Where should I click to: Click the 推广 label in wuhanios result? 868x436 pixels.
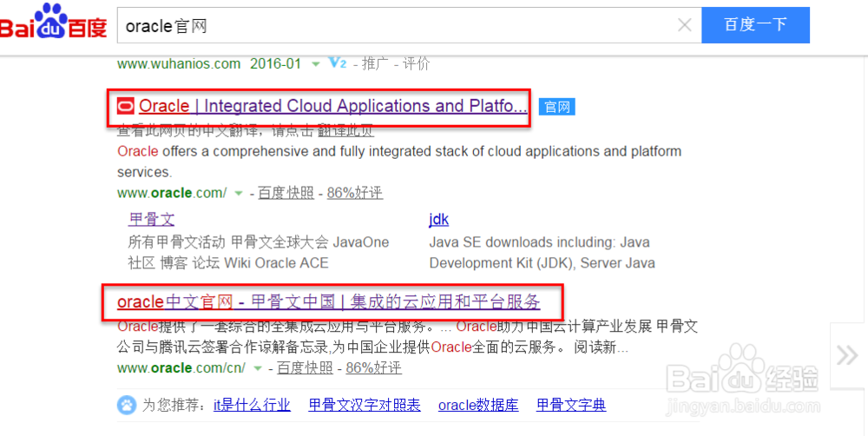point(375,63)
